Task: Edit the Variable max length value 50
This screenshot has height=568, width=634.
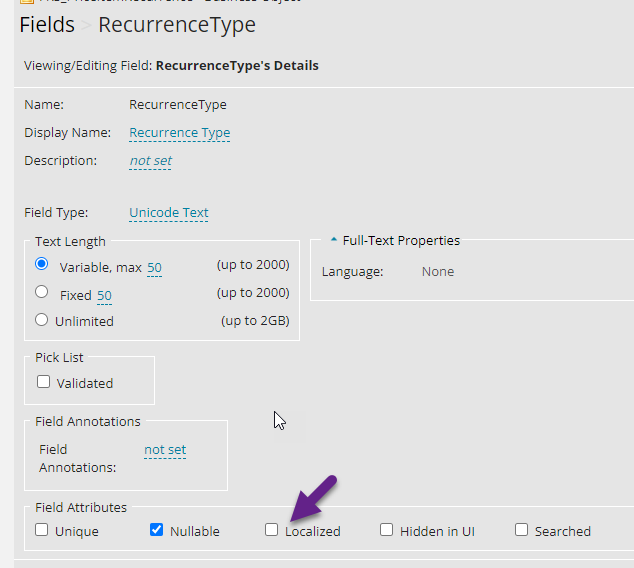Action: click(154, 267)
